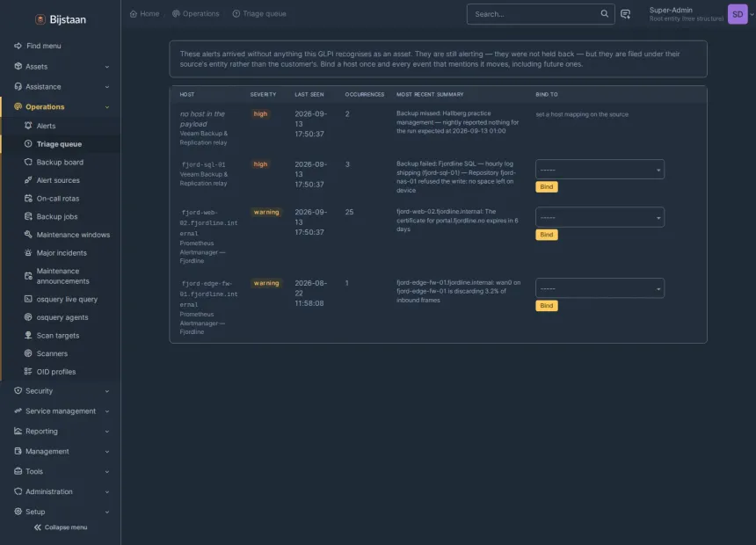The height and width of the screenshot is (545, 756).
Task: Click the Maintenance announcements icon
Action: tap(28, 276)
